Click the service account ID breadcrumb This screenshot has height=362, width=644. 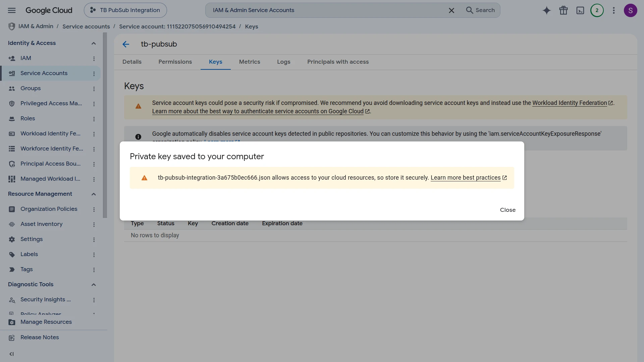click(177, 26)
